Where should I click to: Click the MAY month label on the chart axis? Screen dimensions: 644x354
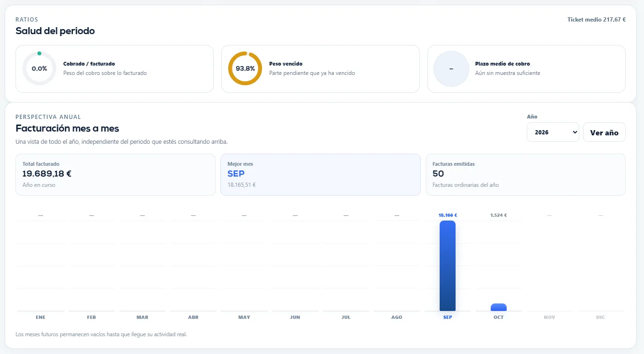(x=244, y=317)
